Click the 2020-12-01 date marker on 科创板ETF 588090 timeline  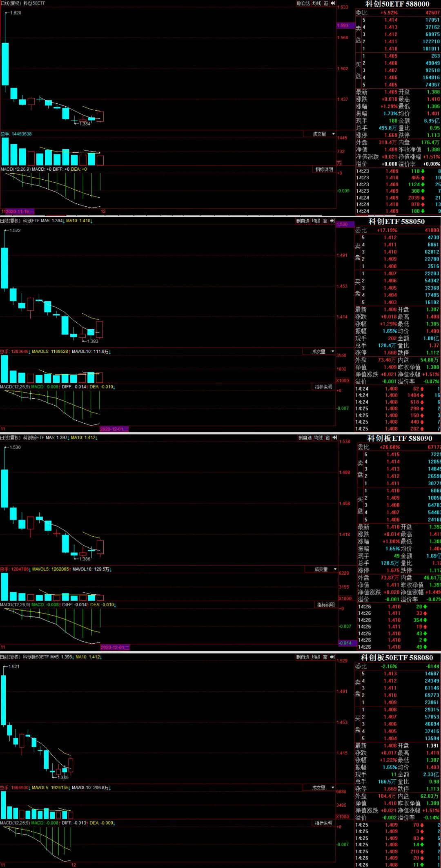[x=115, y=647]
